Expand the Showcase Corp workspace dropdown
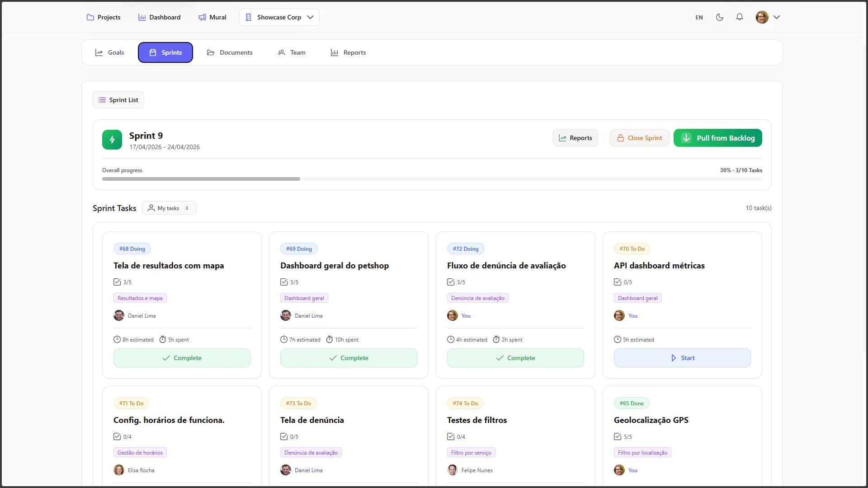Image resolution: width=868 pixels, height=488 pixels. 279,17
